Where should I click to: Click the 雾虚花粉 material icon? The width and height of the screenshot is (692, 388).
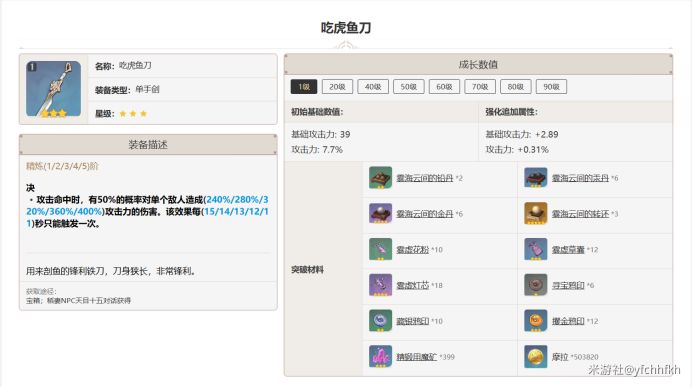click(380, 249)
